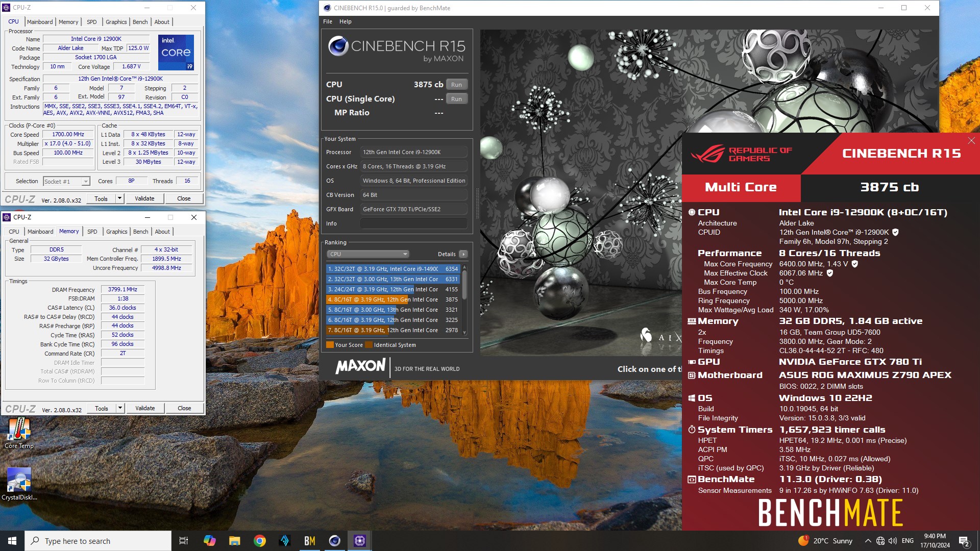Open Graphics tab in top CPU-Z window
Screen dimensions: 980x551
coord(116,22)
